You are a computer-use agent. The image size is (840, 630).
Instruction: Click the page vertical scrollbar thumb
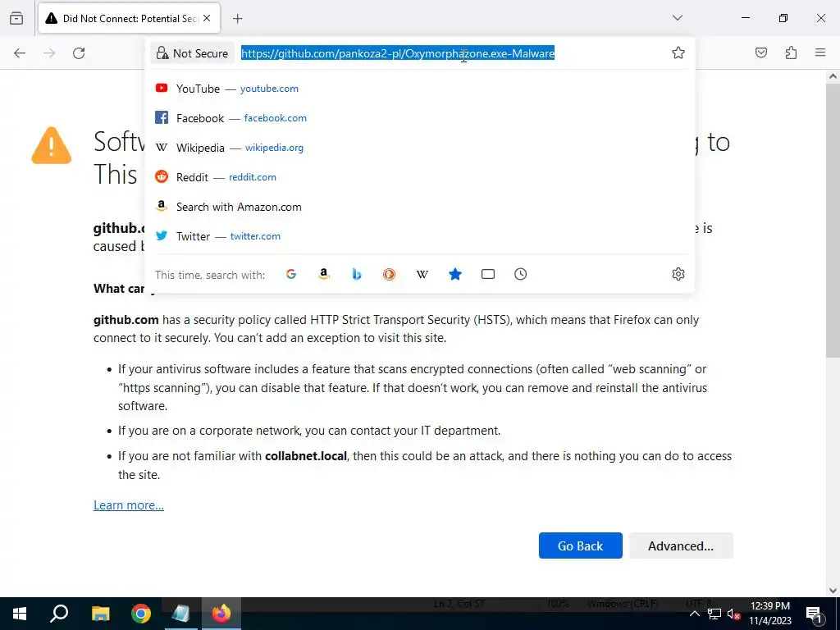(833, 220)
